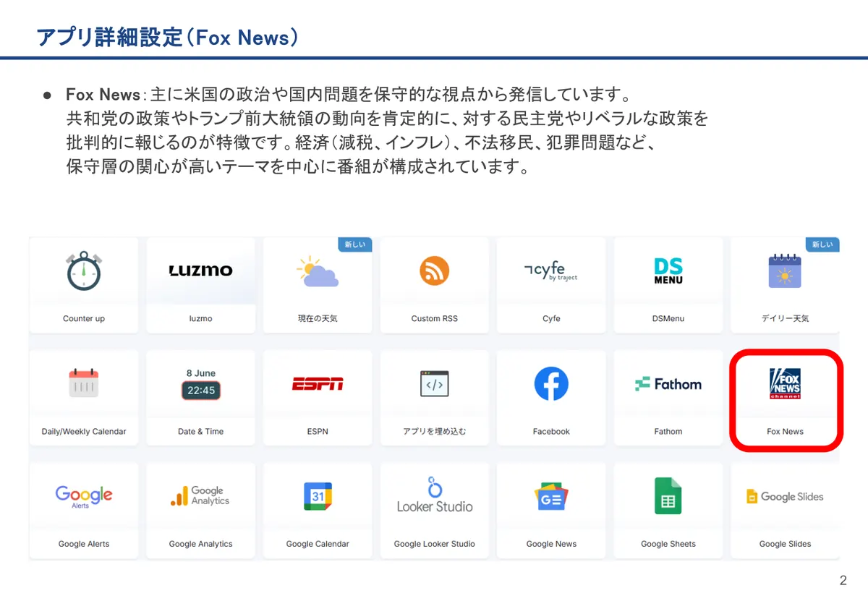Click the "Fathom" caption text
Viewport: 868px width, 614px height.
[668, 431]
